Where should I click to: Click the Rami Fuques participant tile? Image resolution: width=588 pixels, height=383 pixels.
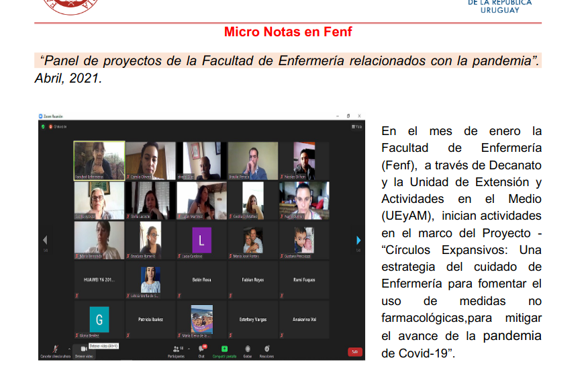coord(304,280)
